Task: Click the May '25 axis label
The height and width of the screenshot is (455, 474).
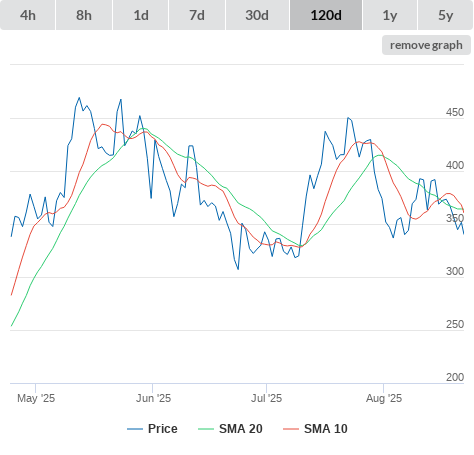Action: coord(36,398)
